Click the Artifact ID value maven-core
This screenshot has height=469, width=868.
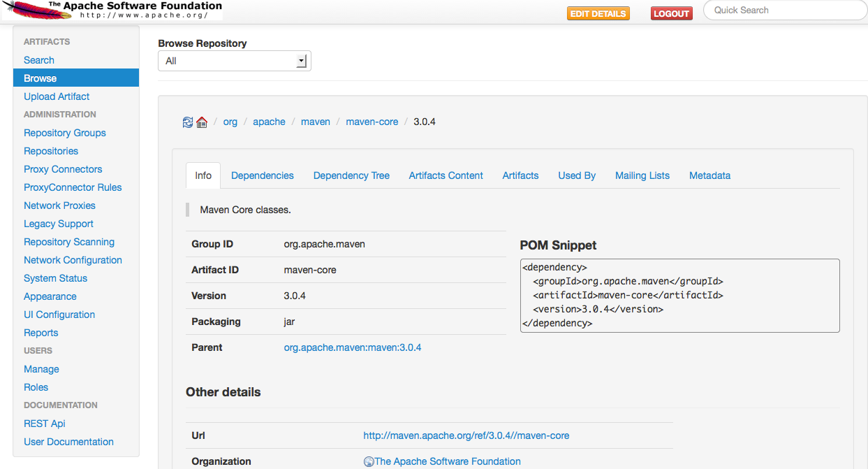(x=310, y=270)
